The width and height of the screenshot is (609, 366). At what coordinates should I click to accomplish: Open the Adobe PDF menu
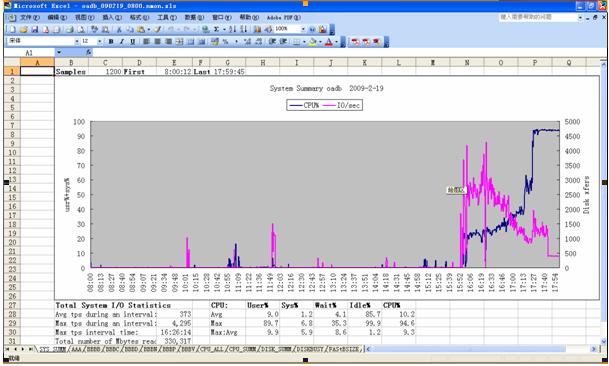click(x=284, y=17)
